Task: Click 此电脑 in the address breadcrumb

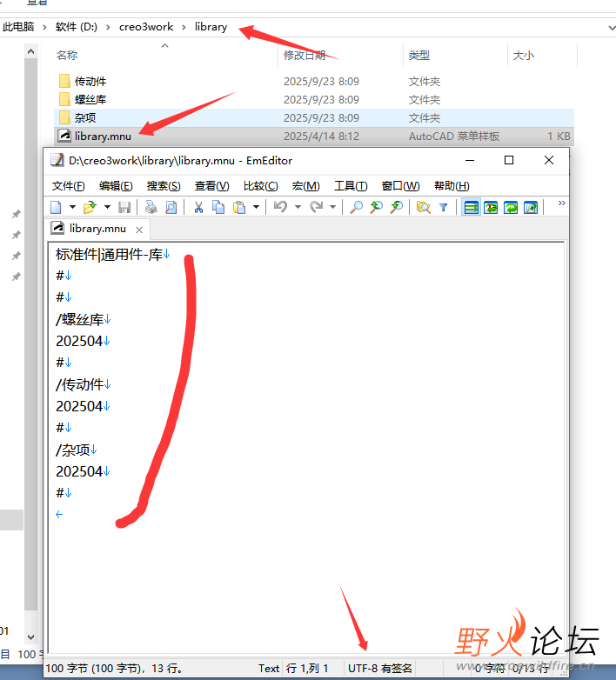Action: [x=18, y=27]
